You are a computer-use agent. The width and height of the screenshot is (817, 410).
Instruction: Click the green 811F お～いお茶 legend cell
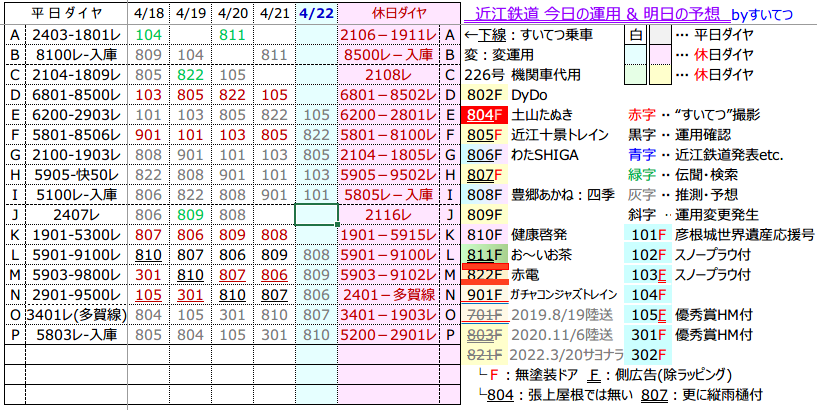(x=485, y=255)
